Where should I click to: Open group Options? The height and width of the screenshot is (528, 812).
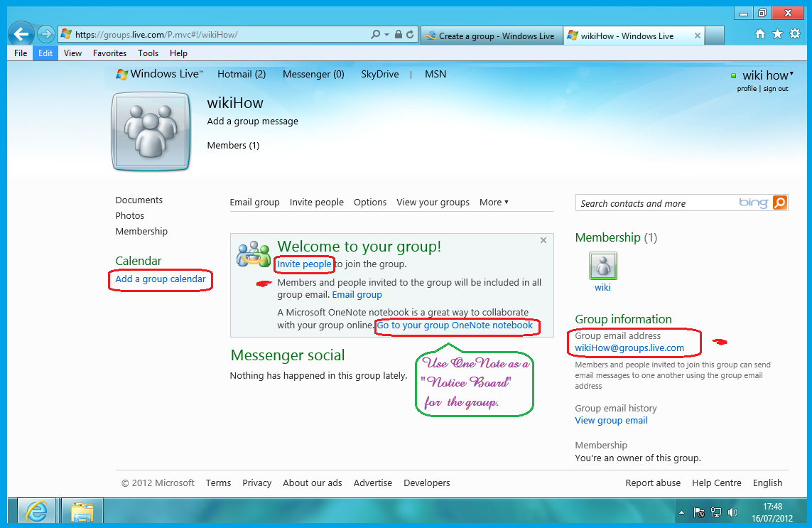click(x=369, y=202)
